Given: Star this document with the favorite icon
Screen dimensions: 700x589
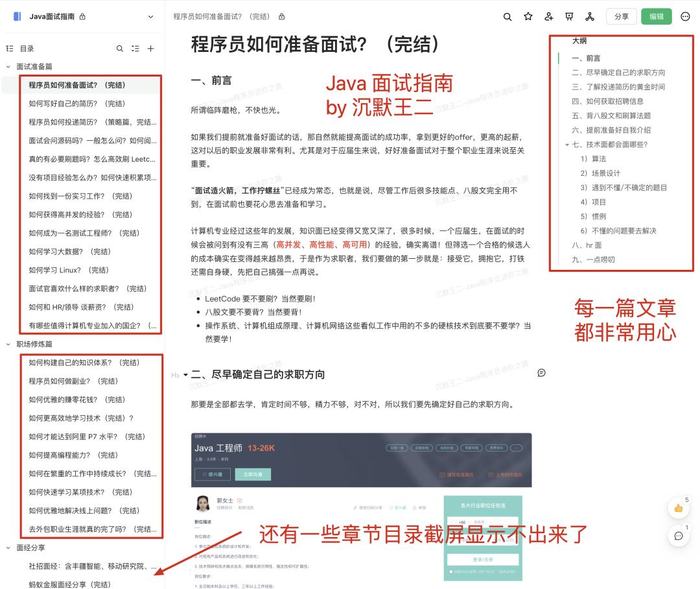Looking at the screenshot, I should (528, 17).
